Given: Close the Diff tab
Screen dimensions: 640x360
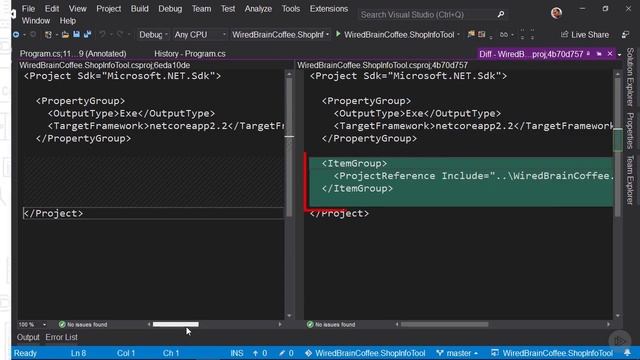Looking at the screenshot, I should (x=610, y=54).
